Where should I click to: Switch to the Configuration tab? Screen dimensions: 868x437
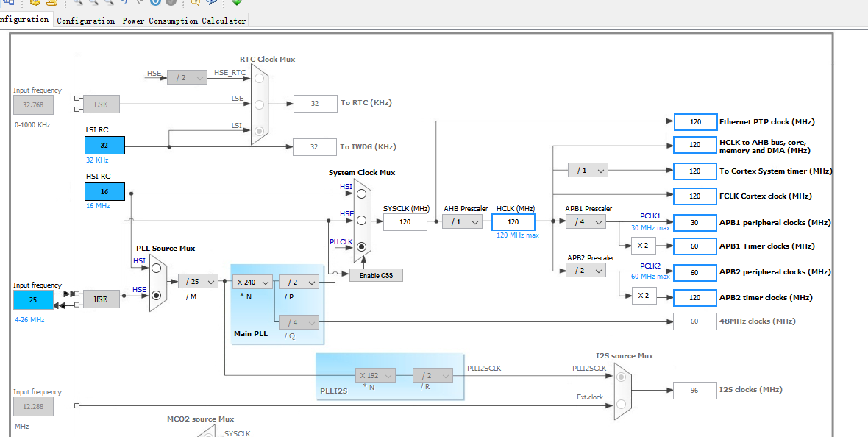[86, 21]
